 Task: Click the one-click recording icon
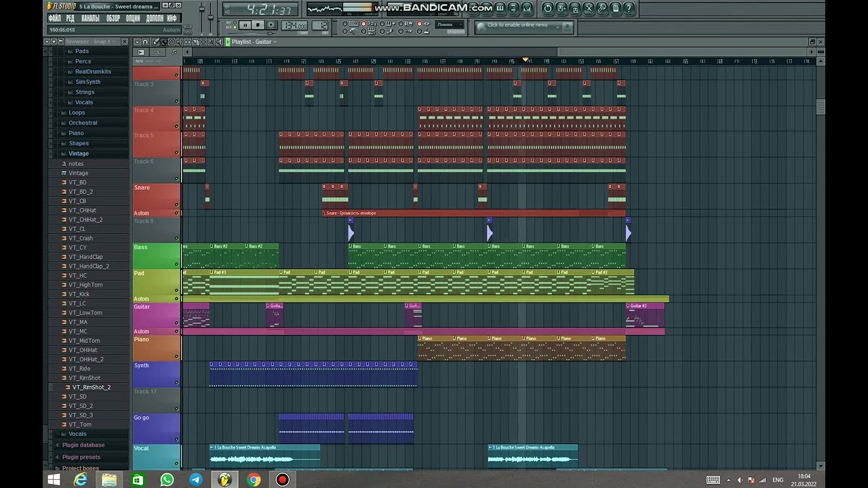tap(602, 8)
